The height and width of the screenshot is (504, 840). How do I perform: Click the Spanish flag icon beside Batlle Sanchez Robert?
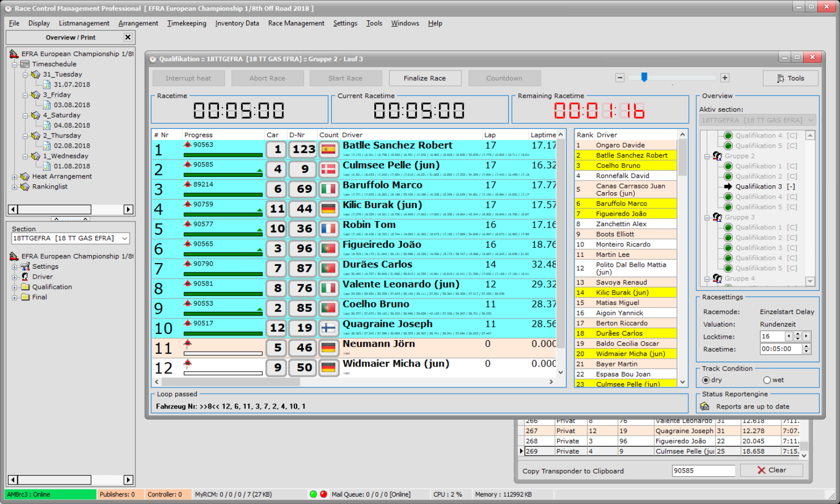pos(328,149)
